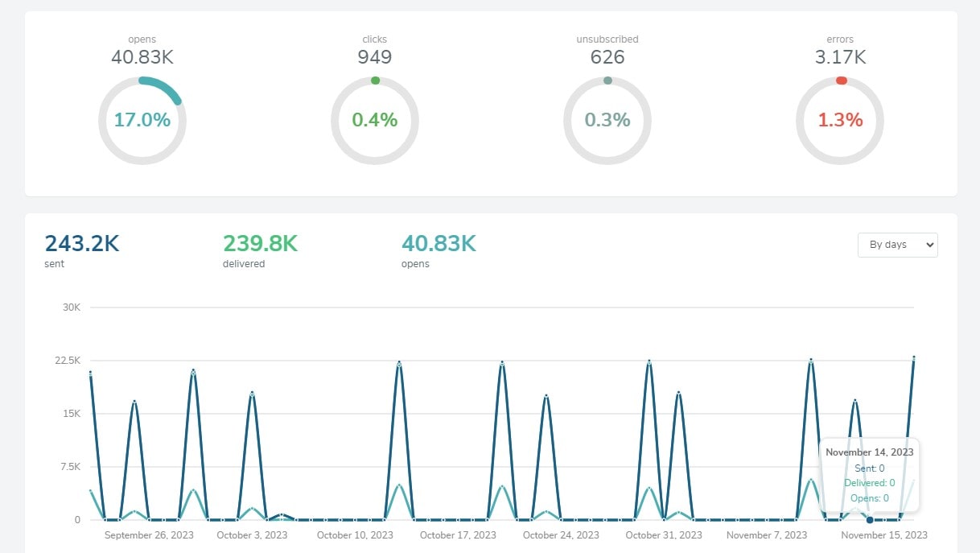Click the 949 clicks value
The height and width of the screenshot is (553, 980).
tap(374, 57)
